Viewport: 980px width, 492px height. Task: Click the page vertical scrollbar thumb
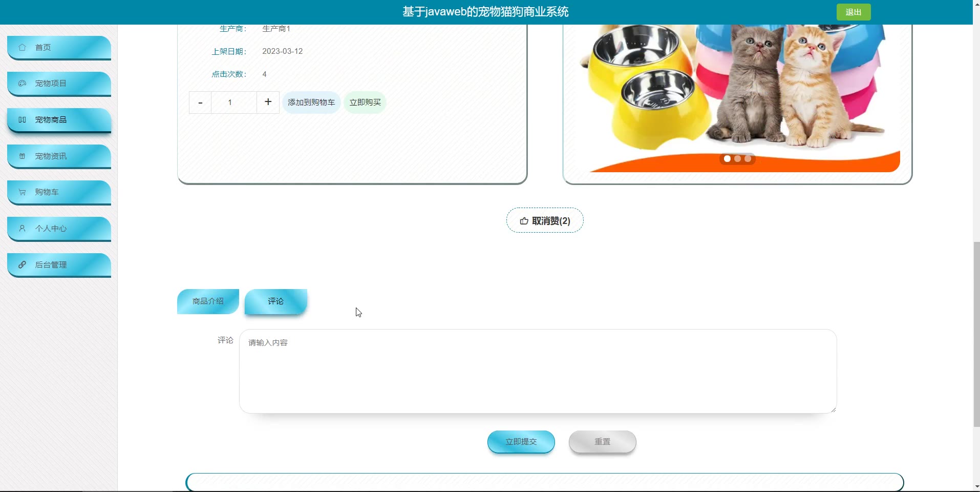click(976, 334)
